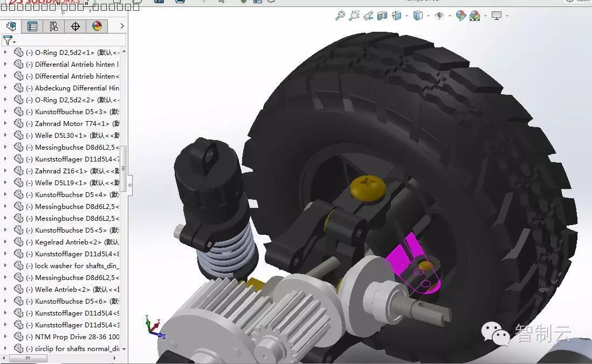Click the Zahnrad Motor T74<1> part icon

[18, 123]
